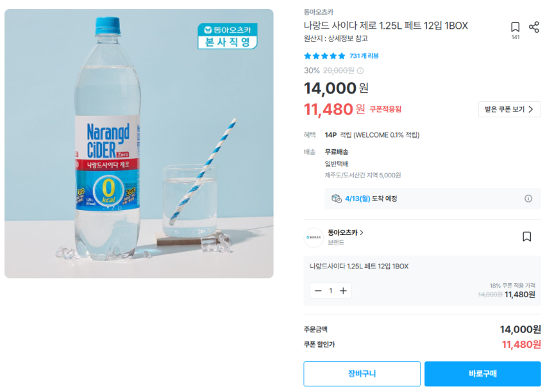Bookmark the 동아오츠카 brand
545x392 pixels.
[x=526, y=236]
